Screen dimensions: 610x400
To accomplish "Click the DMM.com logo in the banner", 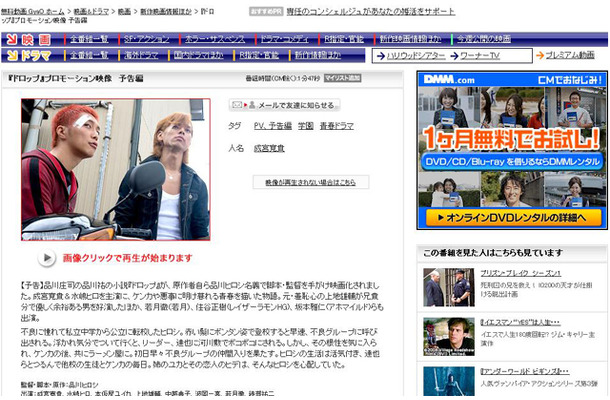I will [x=449, y=79].
